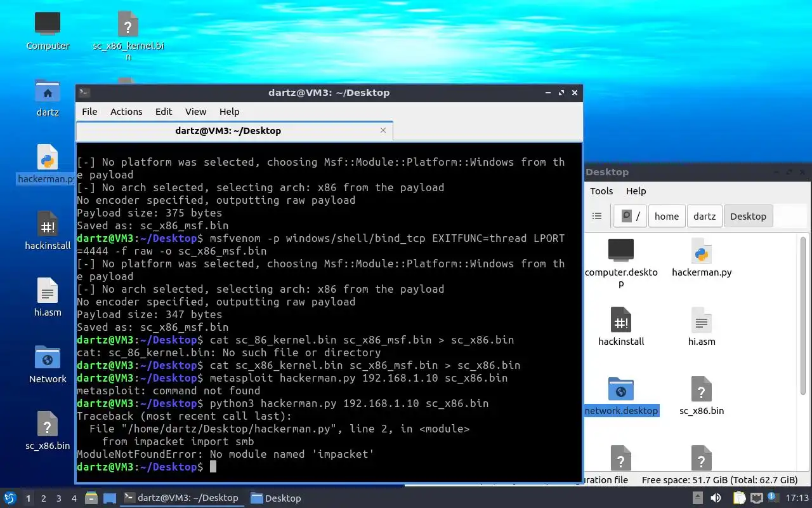This screenshot has width=812, height=508.
Task: Click 'Payload size: 375 bytes' line
Action: [x=149, y=213]
